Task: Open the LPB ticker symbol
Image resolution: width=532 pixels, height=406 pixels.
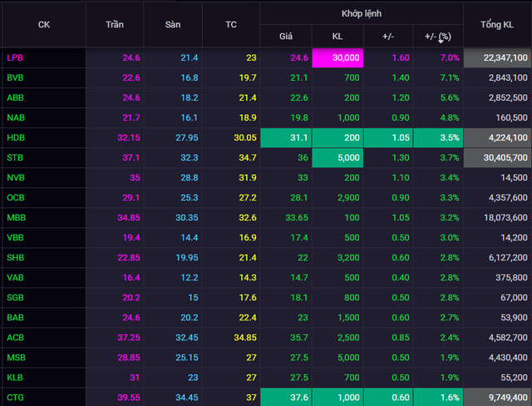Action: pyautogui.click(x=16, y=58)
